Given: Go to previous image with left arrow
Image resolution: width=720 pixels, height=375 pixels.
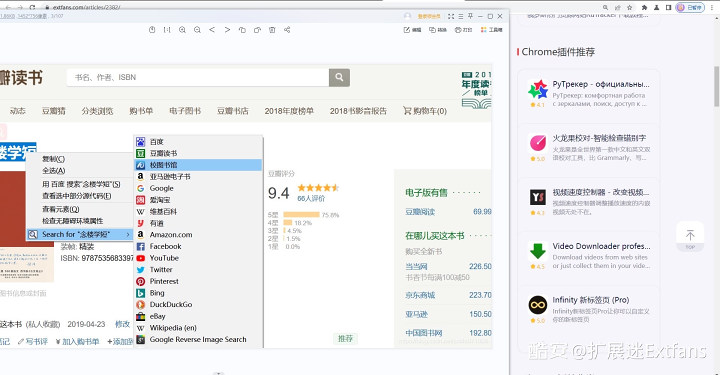Looking at the screenshot, I should tap(212, 30).
